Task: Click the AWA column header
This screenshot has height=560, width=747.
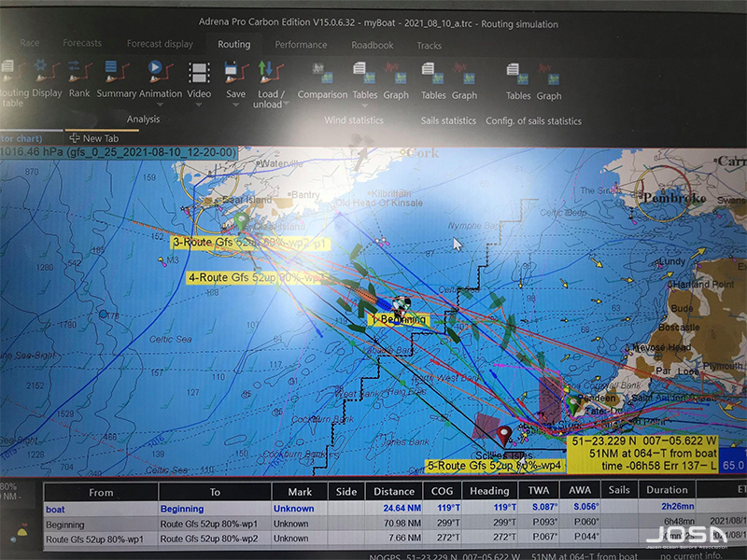Action: (x=580, y=490)
